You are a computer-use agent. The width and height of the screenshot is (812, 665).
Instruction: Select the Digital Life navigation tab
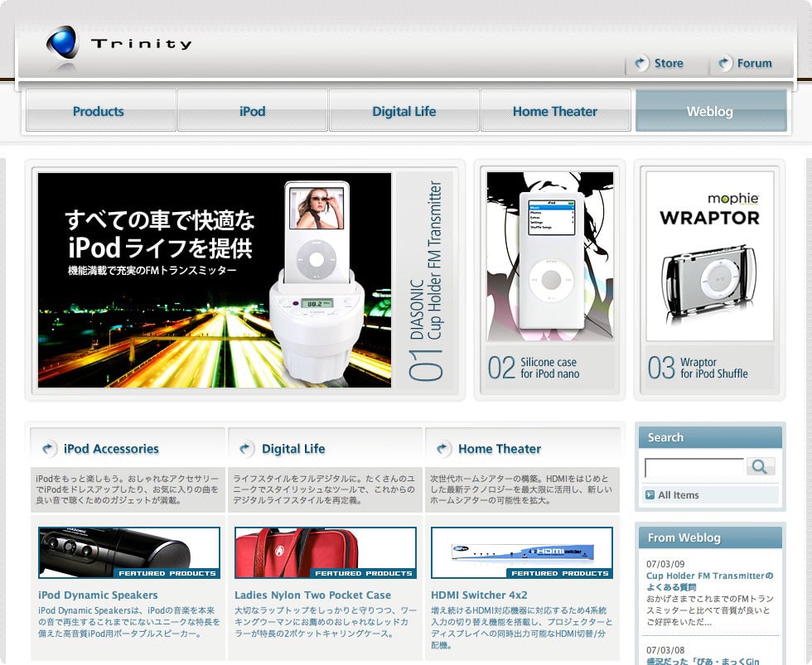pyautogui.click(x=404, y=111)
